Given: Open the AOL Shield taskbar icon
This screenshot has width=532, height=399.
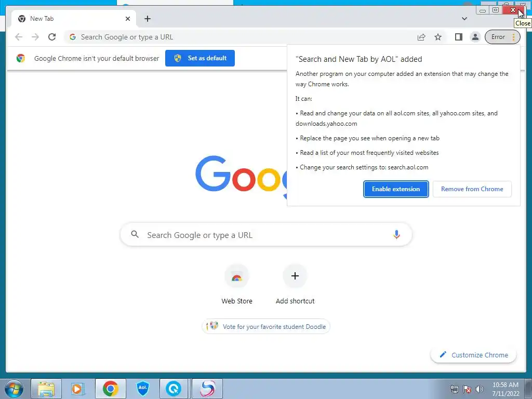Looking at the screenshot, I should coord(143,389).
